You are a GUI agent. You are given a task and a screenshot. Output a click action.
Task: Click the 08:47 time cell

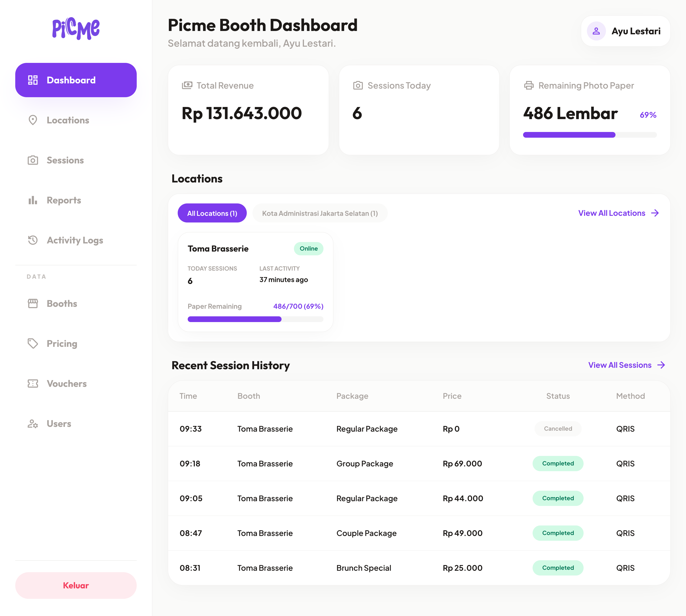coord(191,533)
